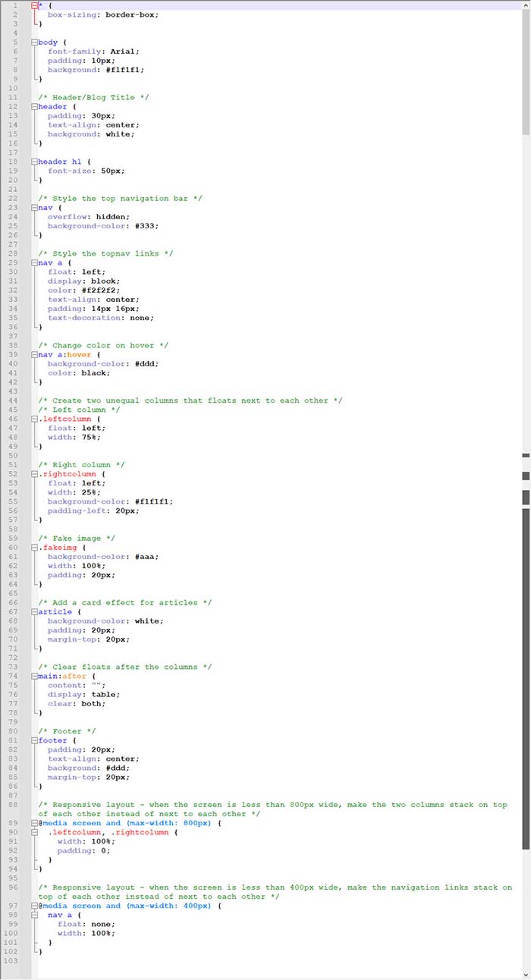531x980 pixels.
Task: Click the "background-color: #333;" line
Action: pos(103,226)
